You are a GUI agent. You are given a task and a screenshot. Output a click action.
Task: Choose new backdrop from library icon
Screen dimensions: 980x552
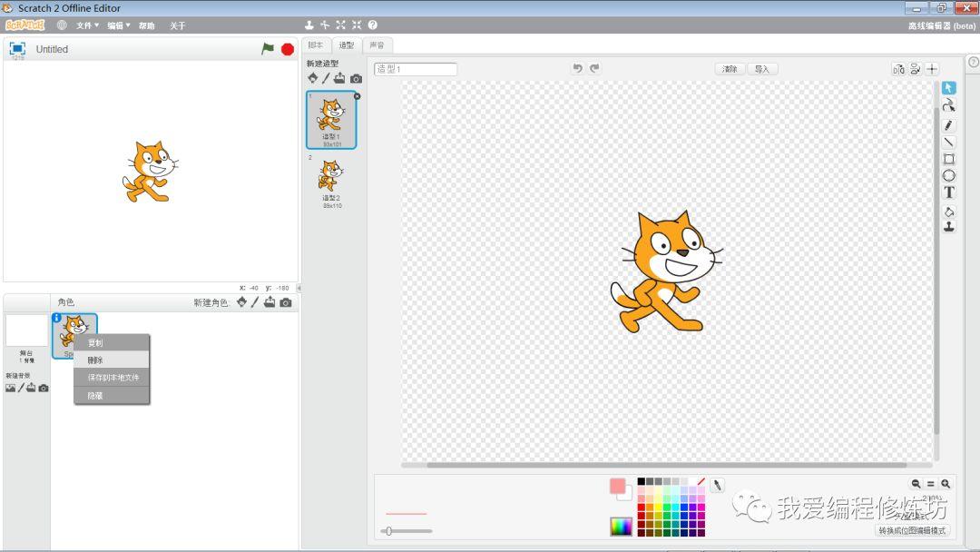coord(10,388)
